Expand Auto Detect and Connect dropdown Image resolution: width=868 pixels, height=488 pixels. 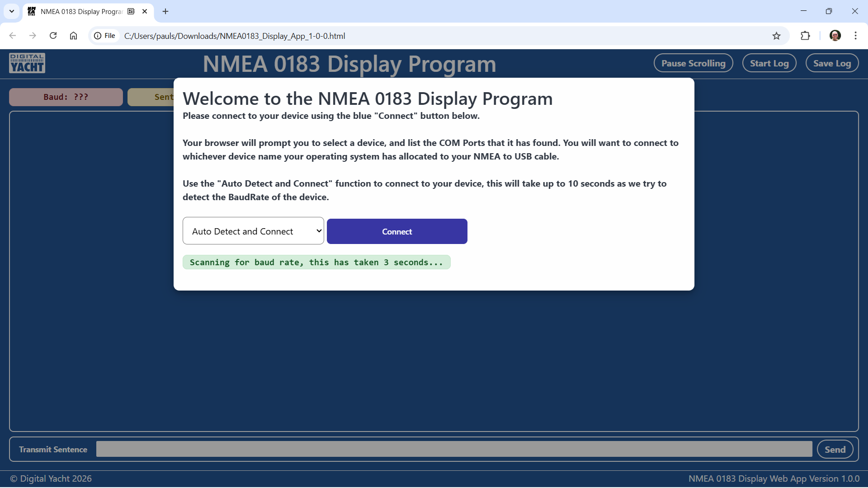[253, 231]
